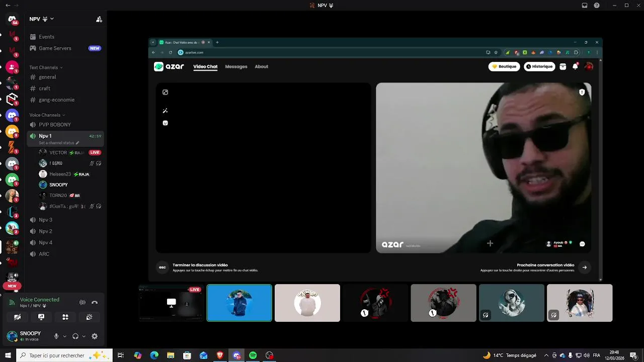Click 'Terminer la discussion vidéo' in Azar

pos(200,265)
